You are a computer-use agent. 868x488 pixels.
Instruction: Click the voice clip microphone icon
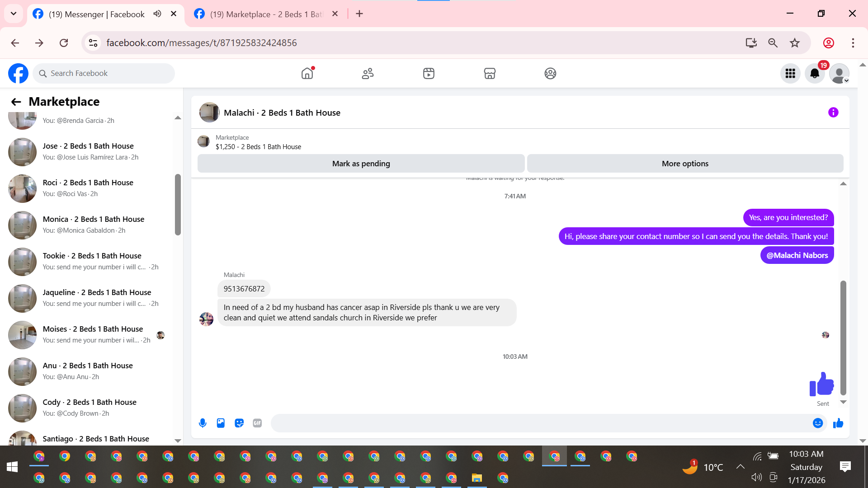click(x=203, y=423)
